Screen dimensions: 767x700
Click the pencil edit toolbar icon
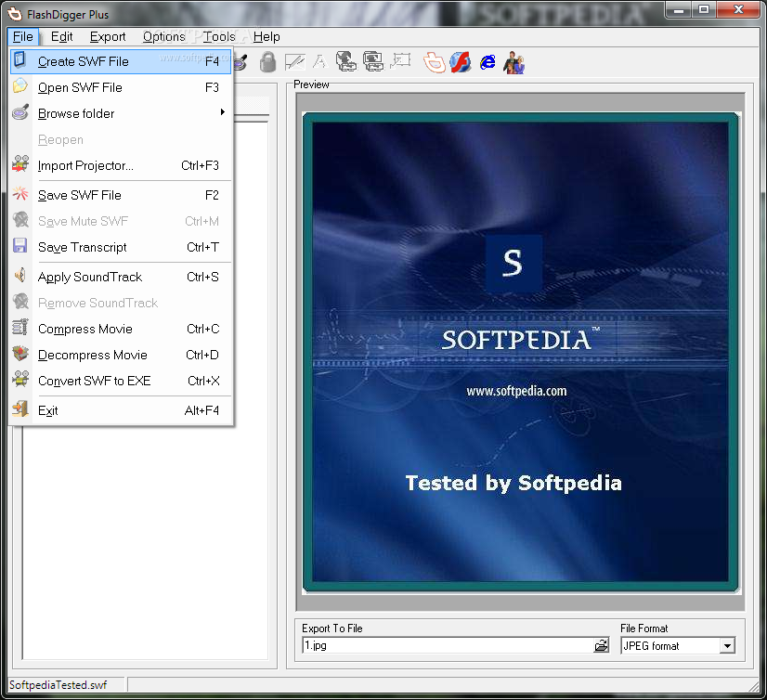pyautogui.click(x=294, y=62)
